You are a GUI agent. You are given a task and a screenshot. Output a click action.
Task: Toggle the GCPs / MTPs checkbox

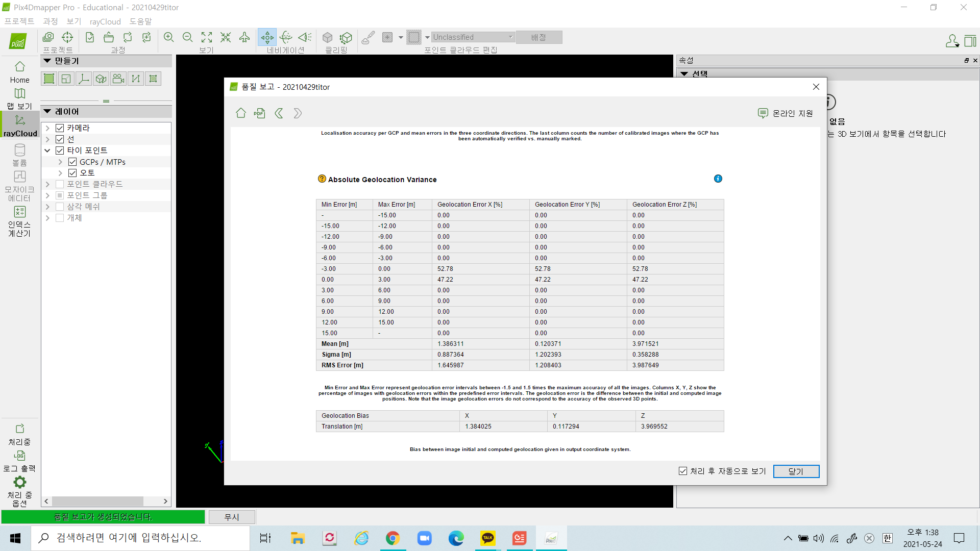point(72,162)
